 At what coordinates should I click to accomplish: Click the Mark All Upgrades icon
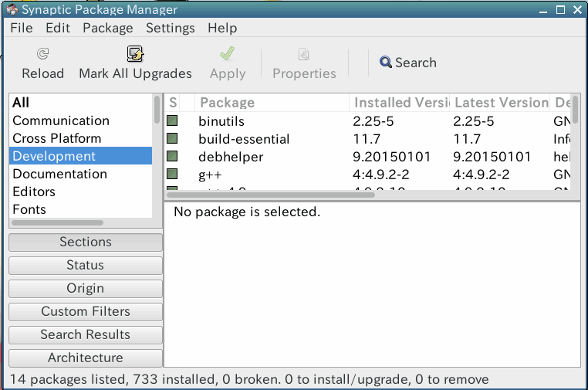(135, 54)
